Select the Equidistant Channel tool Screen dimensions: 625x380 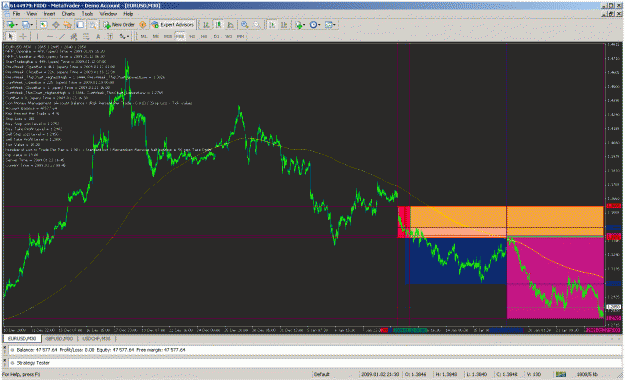pyautogui.click(x=74, y=36)
